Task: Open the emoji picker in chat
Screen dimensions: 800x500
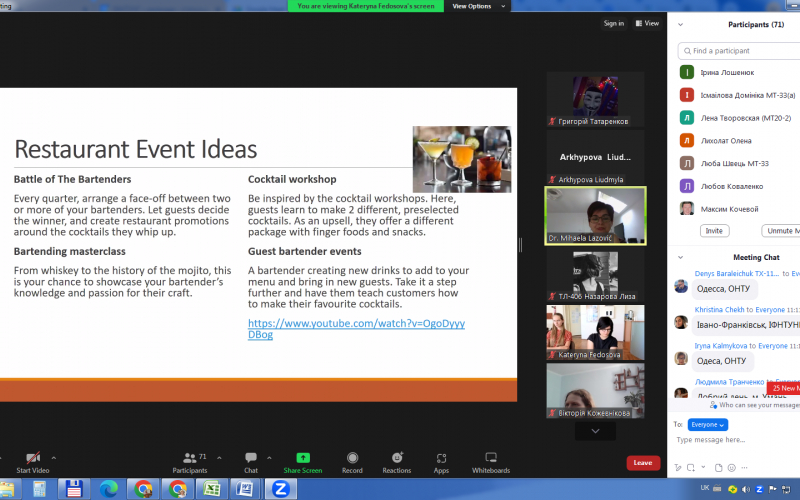Action: [732, 467]
